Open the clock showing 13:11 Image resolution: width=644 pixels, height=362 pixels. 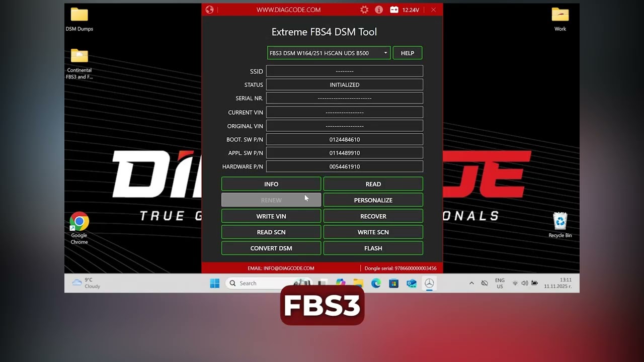click(x=558, y=283)
